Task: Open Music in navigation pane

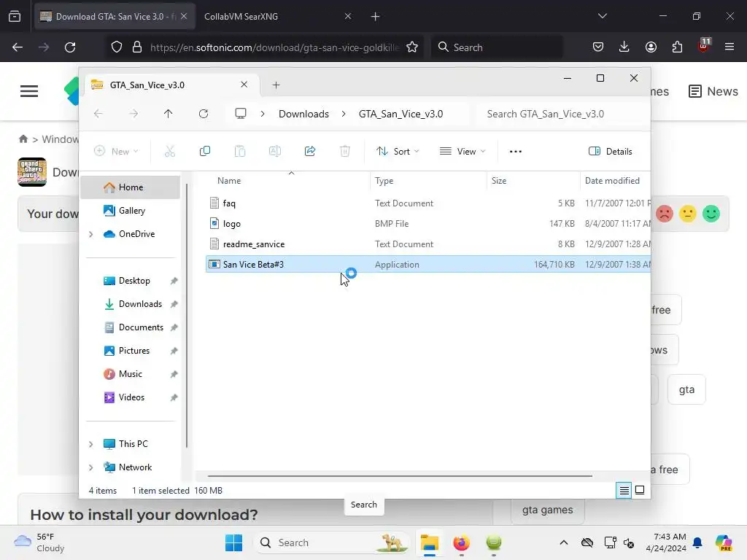Action: pyautogui.click(x=130, y=374)
